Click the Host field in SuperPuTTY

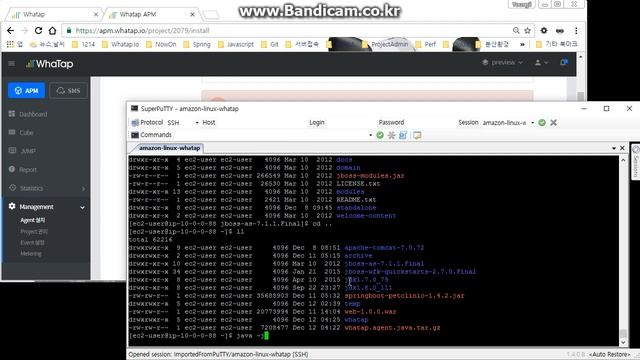click(x=261, y=122)
